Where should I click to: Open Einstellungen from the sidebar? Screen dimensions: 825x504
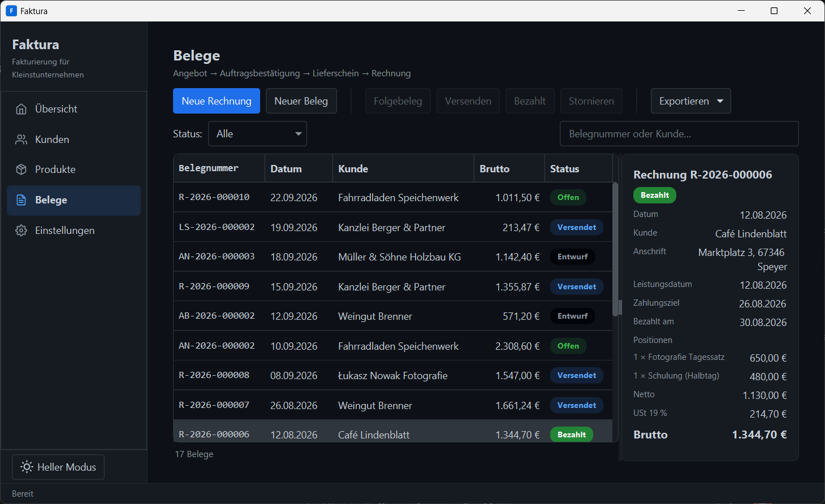click(x=74, y=231)
